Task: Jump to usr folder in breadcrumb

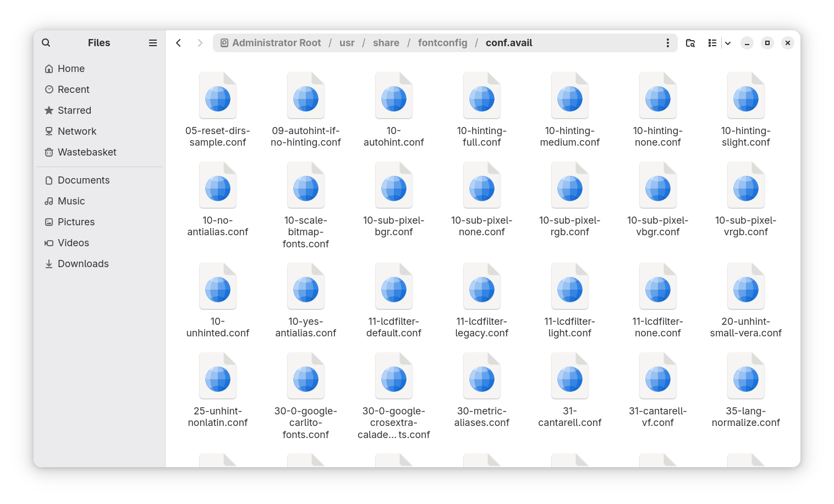Action: (x=347, y=43)
